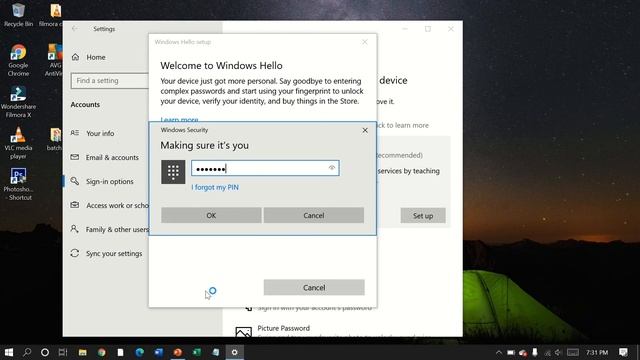Open the 'I forgot my PIN' link
640x360 pixels.
[x=215, y=187]
